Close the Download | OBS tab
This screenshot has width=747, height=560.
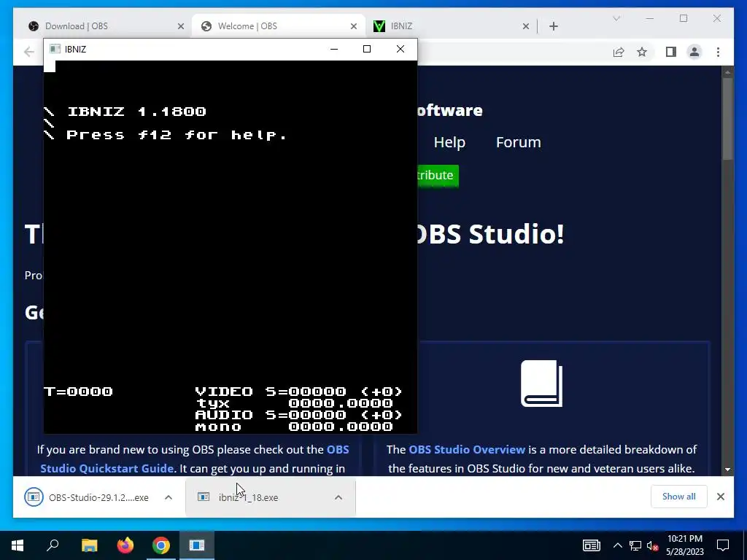(x=181, y=26)
